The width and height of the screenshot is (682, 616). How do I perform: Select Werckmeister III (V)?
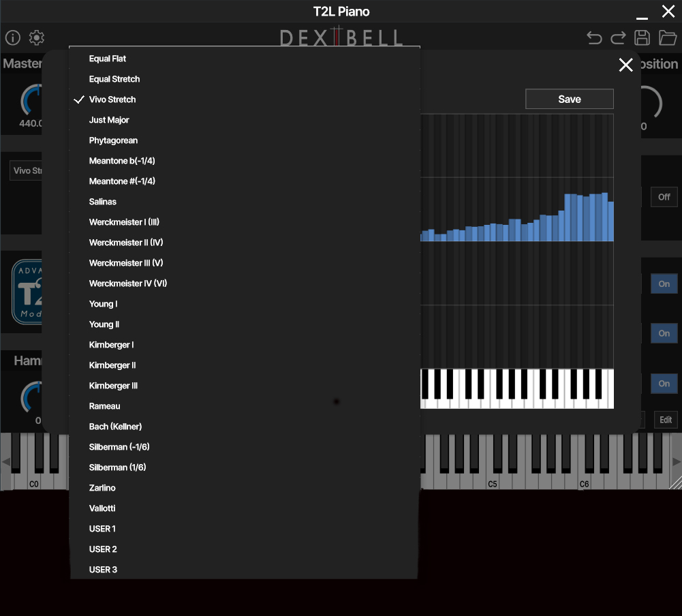click(244, 263)
